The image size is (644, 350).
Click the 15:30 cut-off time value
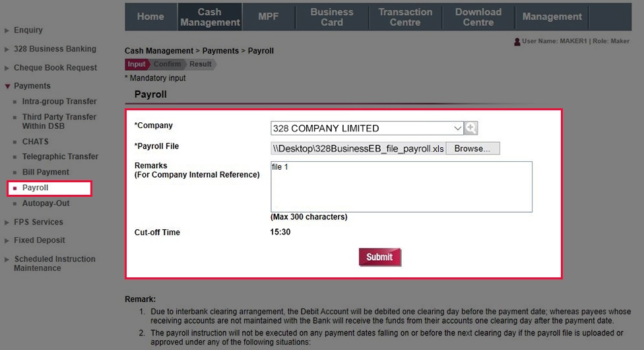280,232
